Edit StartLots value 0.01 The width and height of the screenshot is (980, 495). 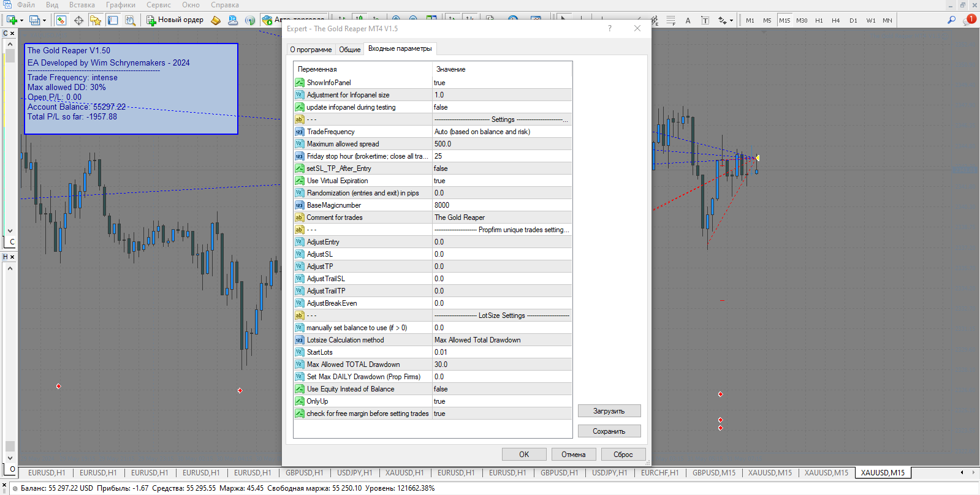click(x=502, y=352)
